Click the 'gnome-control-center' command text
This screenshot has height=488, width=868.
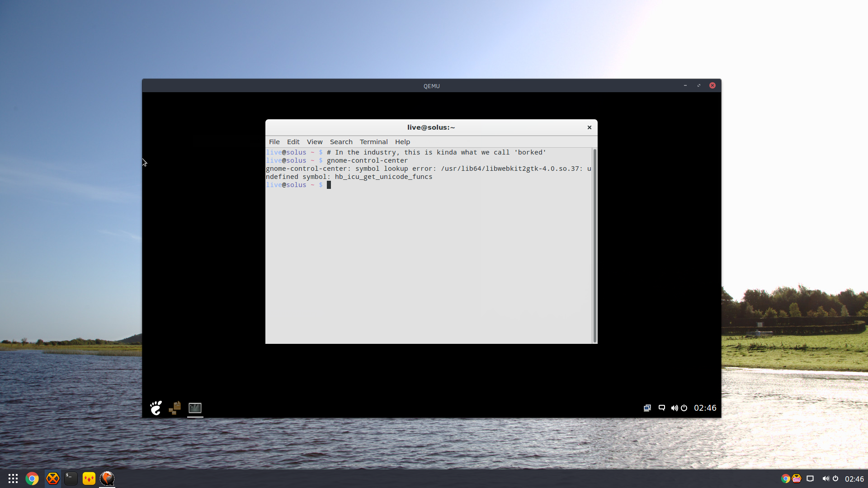pos(367,160)
